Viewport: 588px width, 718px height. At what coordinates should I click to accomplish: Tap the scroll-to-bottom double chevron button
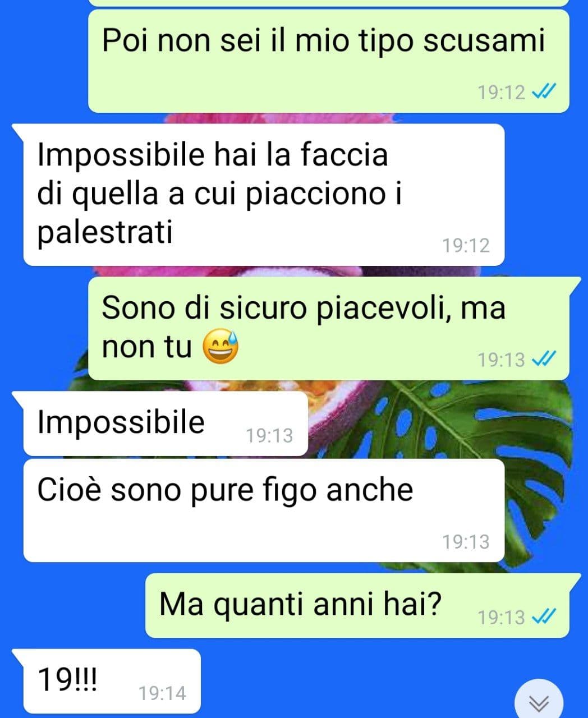click(539, 701)
